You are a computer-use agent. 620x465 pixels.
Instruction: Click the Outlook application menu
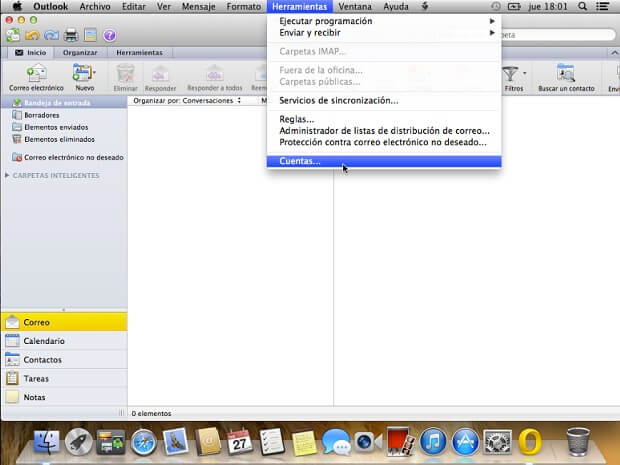(51, 6)
